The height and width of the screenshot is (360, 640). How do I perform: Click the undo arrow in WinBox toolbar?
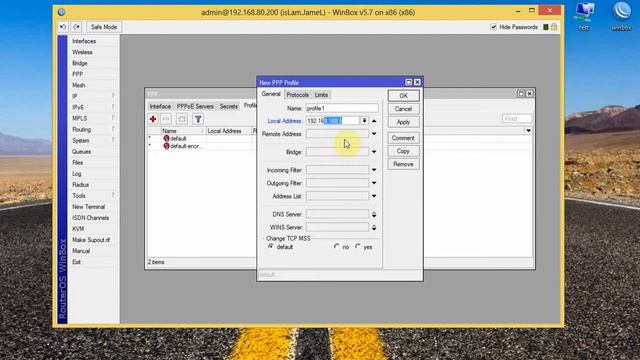(x=63, y=27)
